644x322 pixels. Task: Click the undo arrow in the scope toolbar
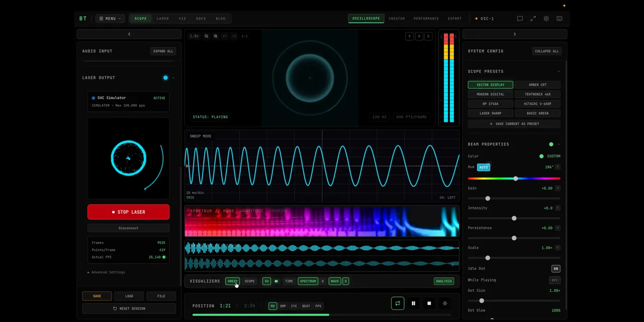[x=225, y=36]
